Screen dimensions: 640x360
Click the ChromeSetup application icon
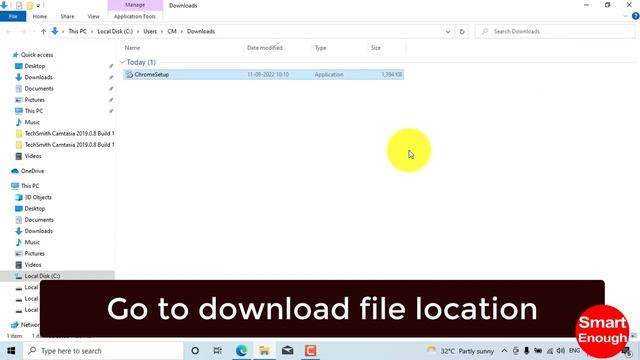pyautogui.click(x=129, y=74)
